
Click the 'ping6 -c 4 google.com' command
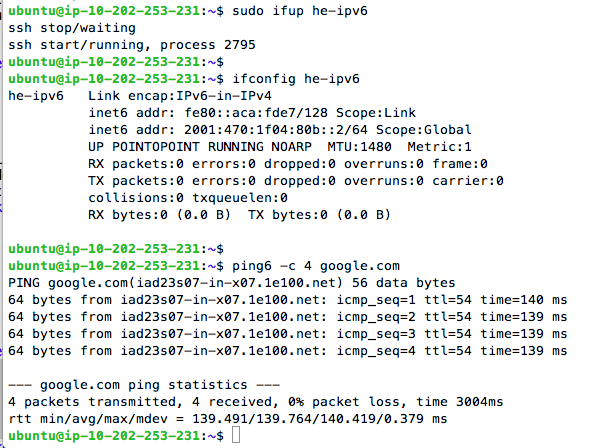[x=319, y=266]
